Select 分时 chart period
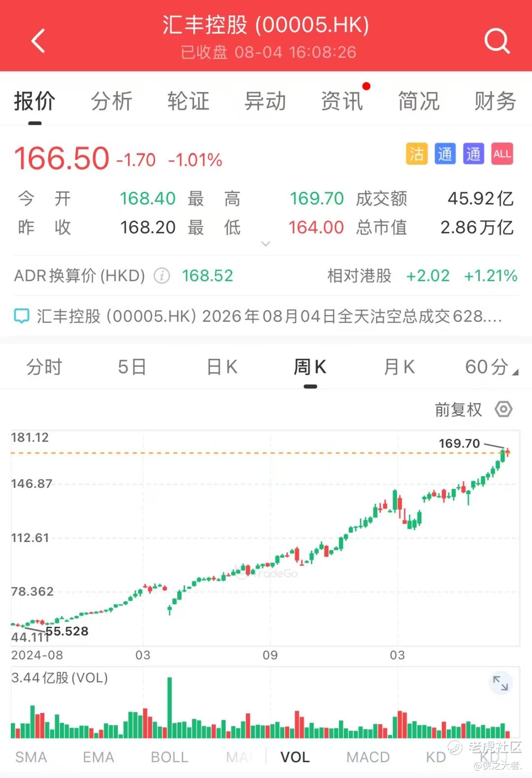 (44, 367)
